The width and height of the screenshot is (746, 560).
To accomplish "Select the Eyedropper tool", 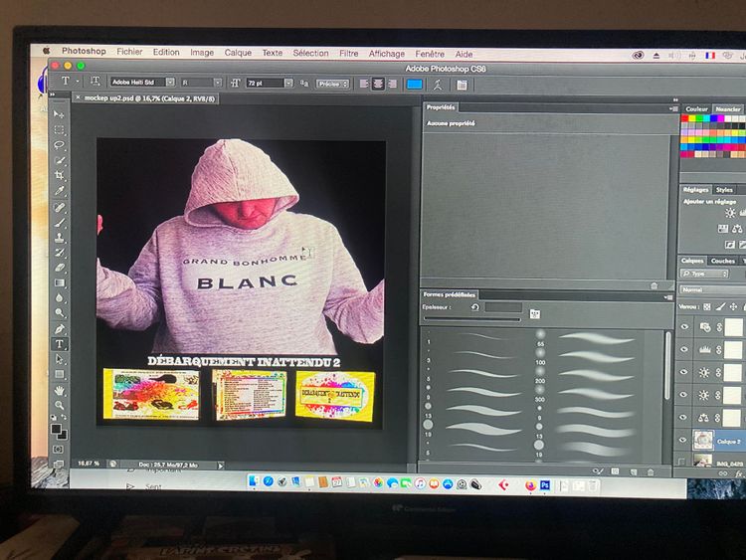I will [59, 191].
